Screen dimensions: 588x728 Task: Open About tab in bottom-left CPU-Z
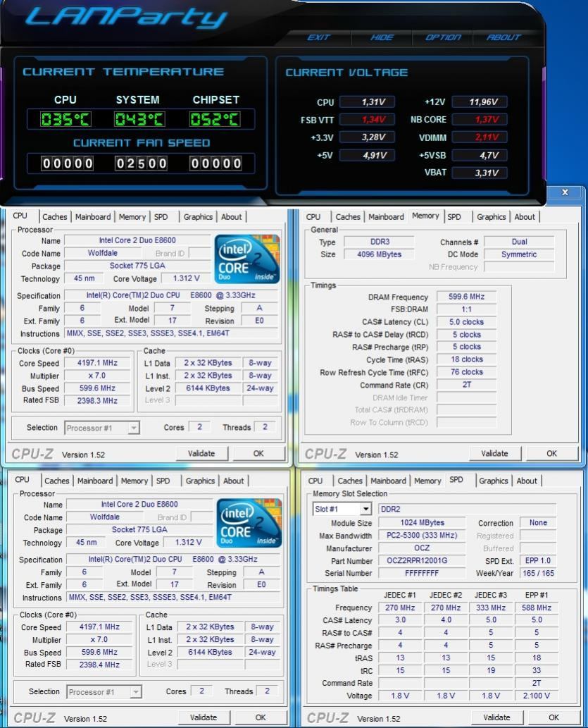point(233,481)
